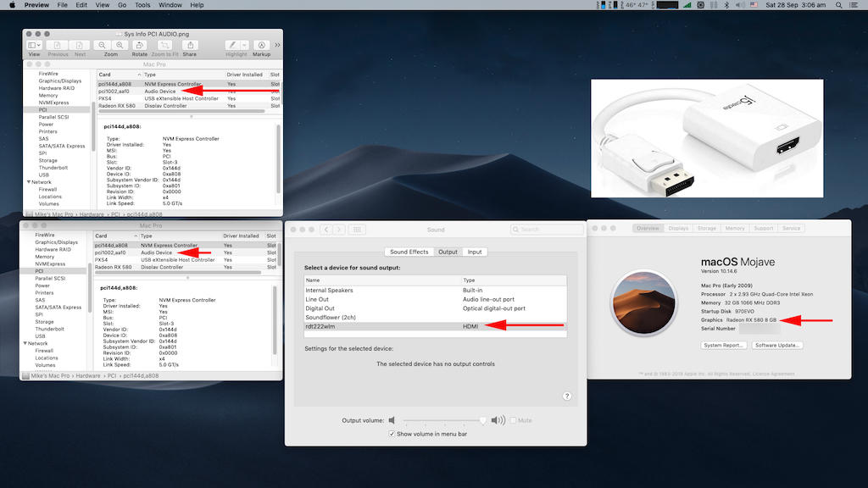Screen dimensions: 868x488
Task: Switch to the Input tab
Action: click(x=475, y=252)
